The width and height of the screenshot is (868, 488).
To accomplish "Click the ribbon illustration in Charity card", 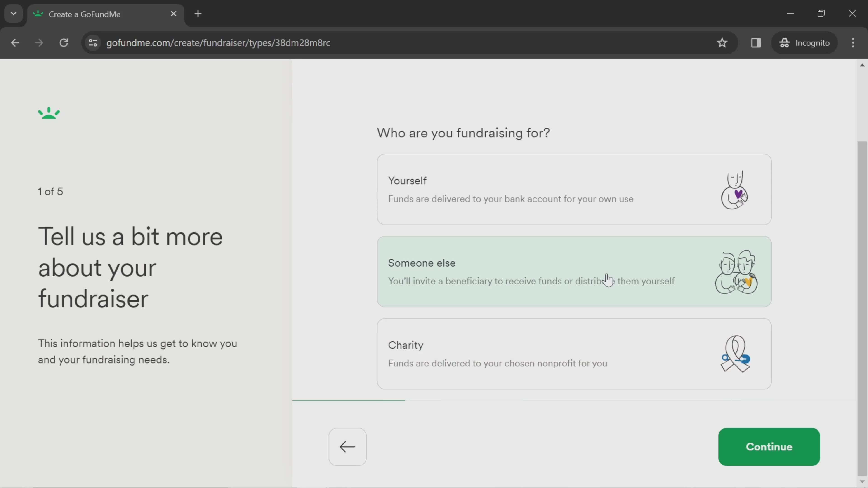I will (735, 354).
